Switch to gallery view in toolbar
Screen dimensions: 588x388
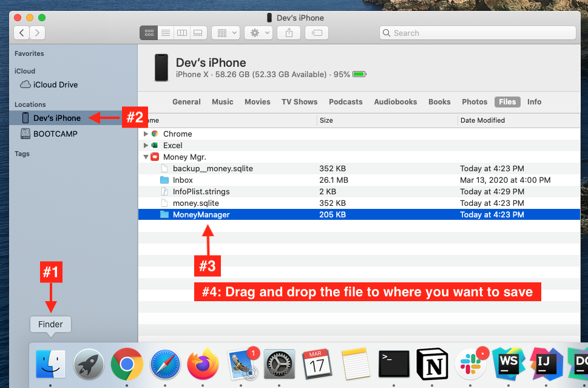[198, 33]
